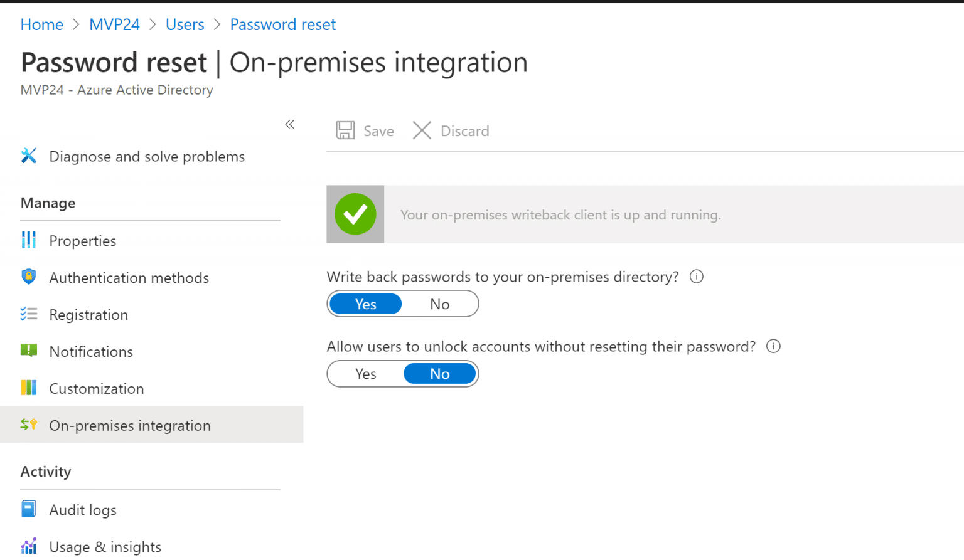The height and width of the screenshot is (560, 964).
Task: Select the Properties icon in the sidebar
Action: (29, 240)
